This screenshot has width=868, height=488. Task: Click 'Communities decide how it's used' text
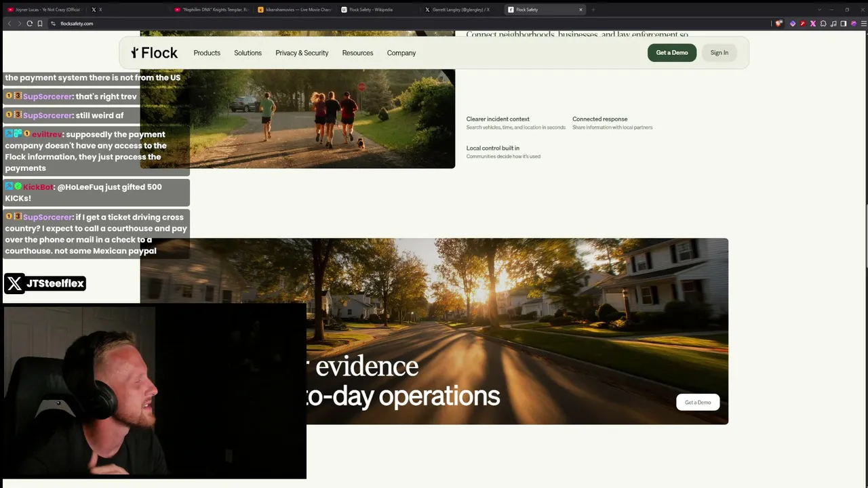click(x=503, y=157)
